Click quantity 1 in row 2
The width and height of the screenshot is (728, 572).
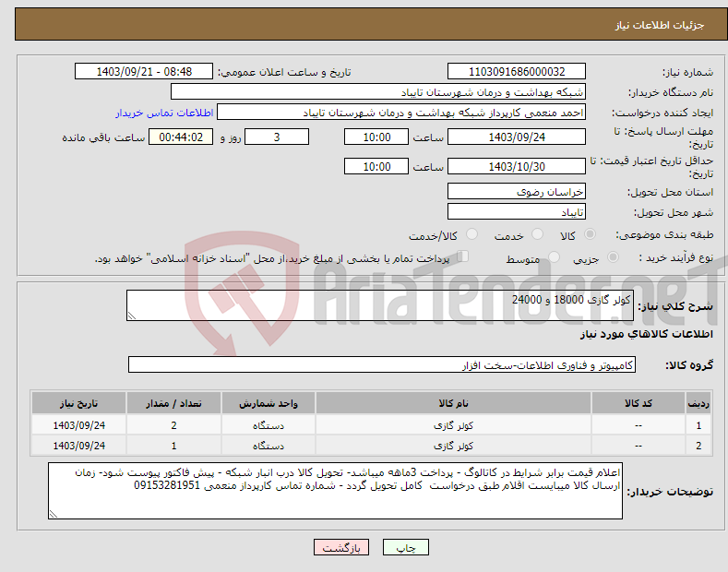pyautogui.click(x=173, y=446)
